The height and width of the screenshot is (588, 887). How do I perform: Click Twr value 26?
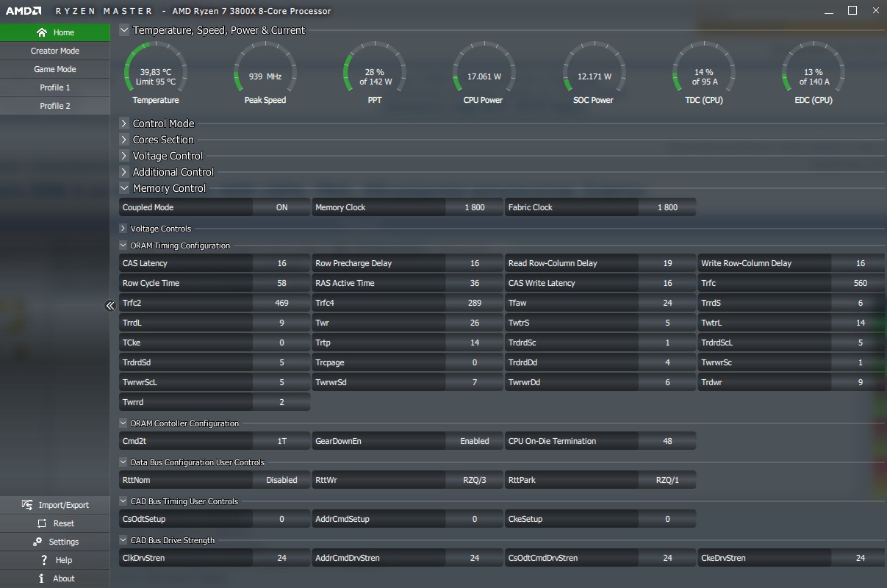[474, 323]
